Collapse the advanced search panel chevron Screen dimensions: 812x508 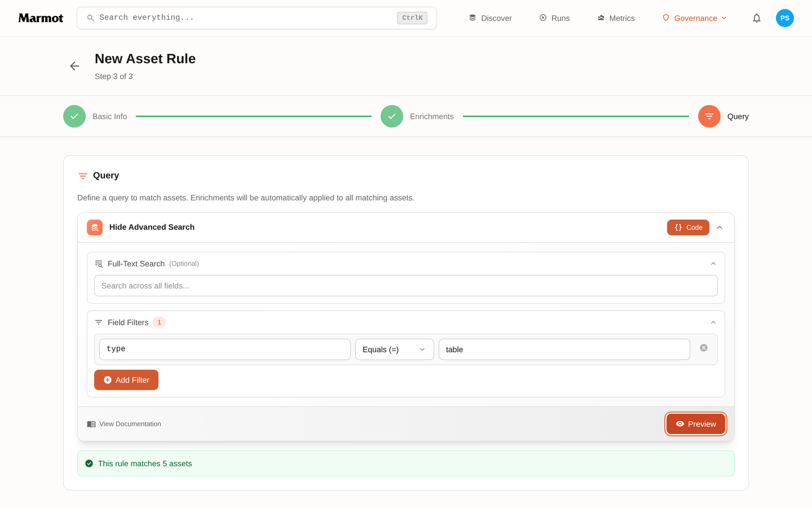tap(720, 227)
